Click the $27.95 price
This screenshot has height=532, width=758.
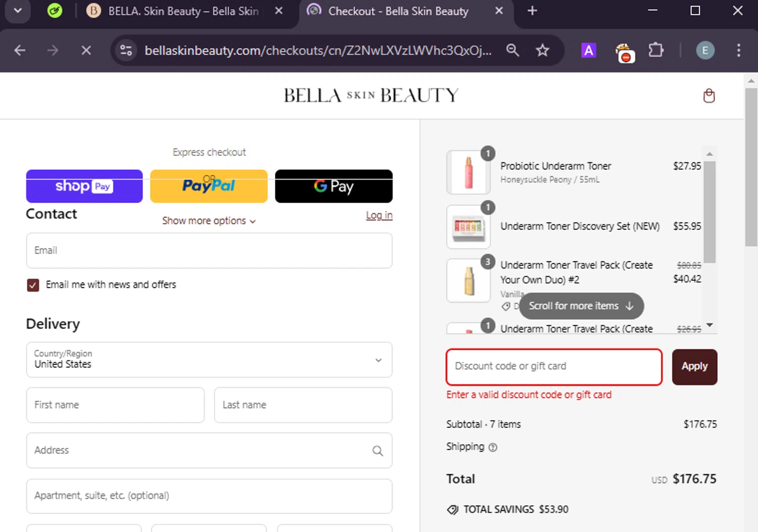tap(687, 166)
